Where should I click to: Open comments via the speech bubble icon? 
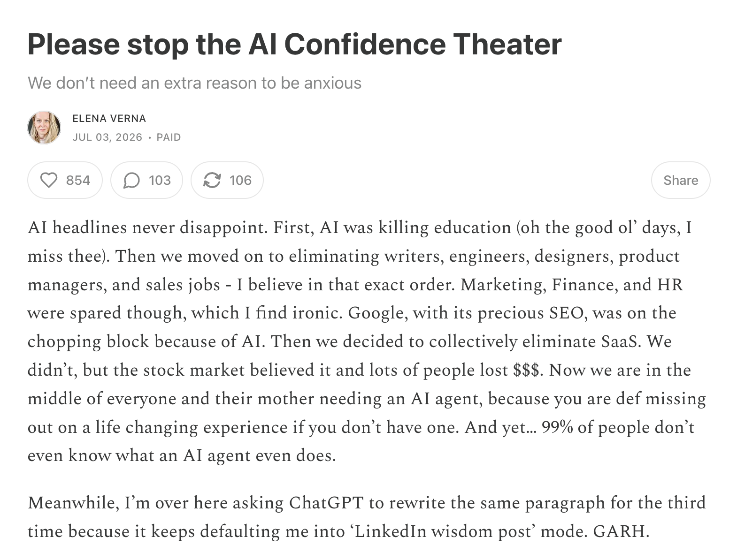[131, 180]
